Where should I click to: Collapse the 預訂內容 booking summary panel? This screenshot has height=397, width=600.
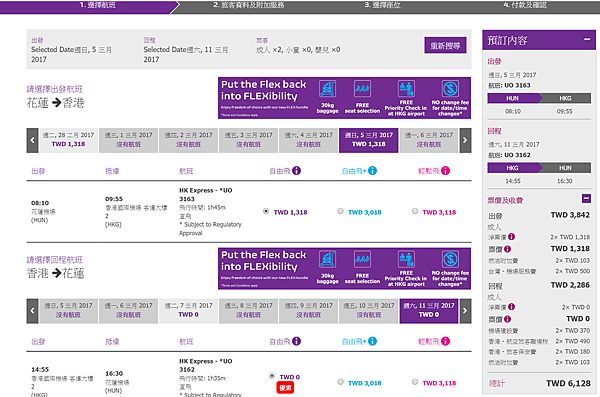pos(587,39)
